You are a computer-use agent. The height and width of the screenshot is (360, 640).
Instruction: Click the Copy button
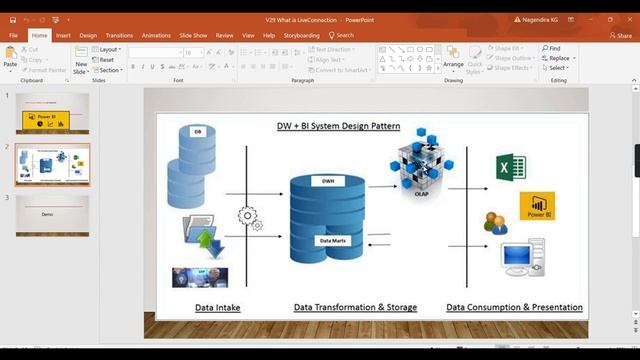34,60
